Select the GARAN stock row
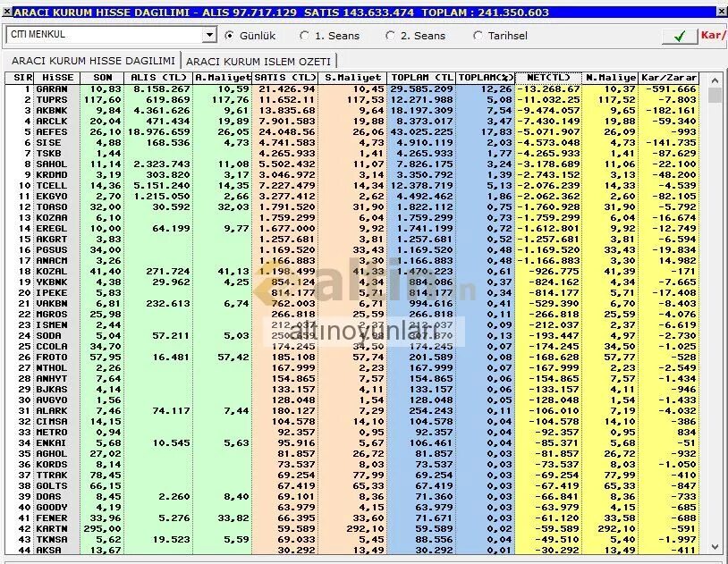 352,89
